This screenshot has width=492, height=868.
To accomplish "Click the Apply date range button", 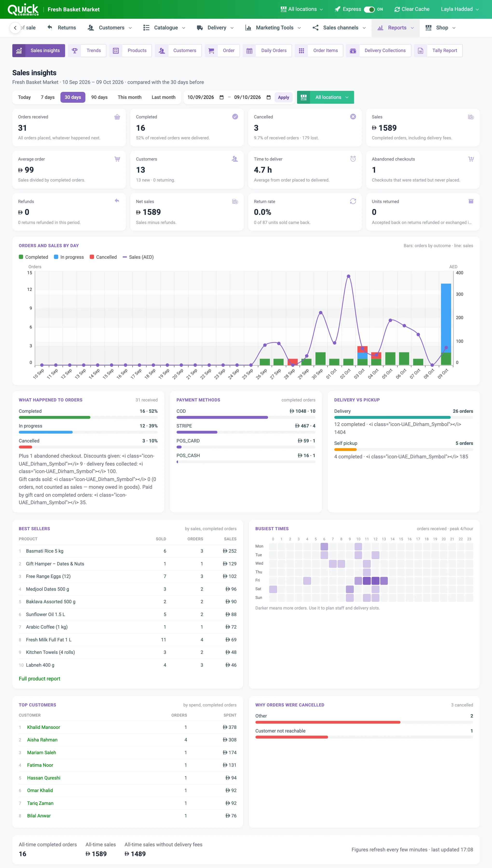I will pos(284,97).
